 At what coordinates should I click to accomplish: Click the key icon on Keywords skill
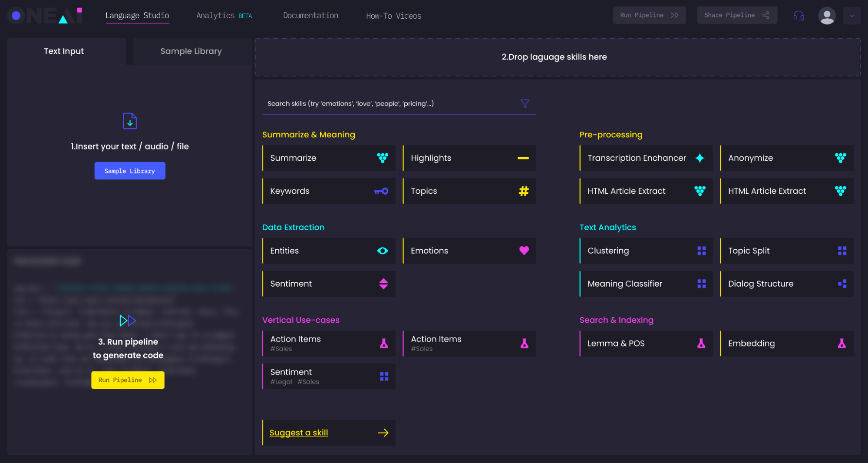[x=381, y=191]
